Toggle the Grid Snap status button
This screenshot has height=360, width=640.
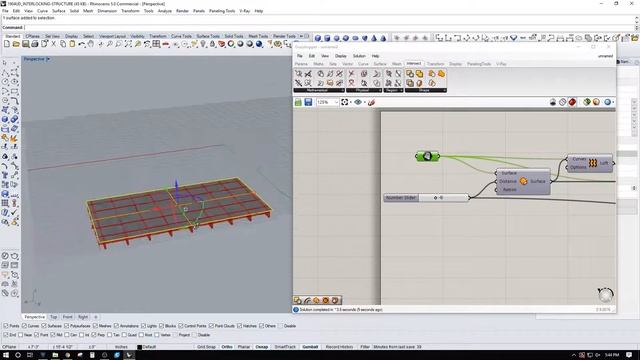[206, 347]
